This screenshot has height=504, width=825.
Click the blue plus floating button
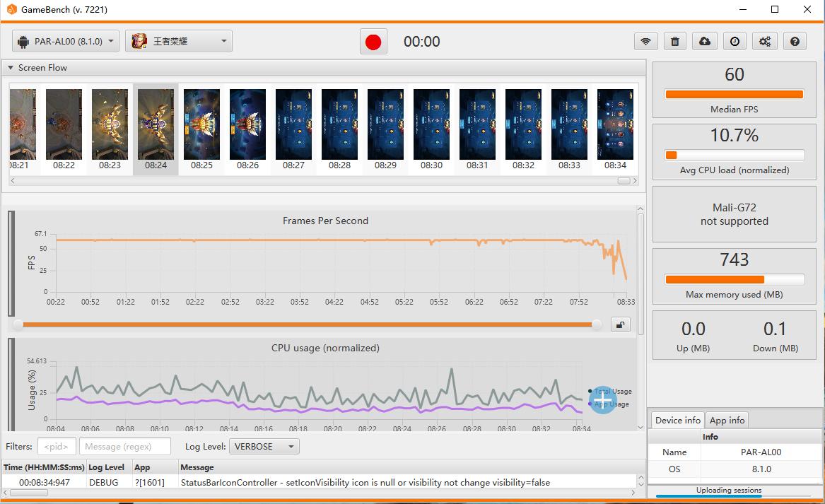[x=602, y=400]
